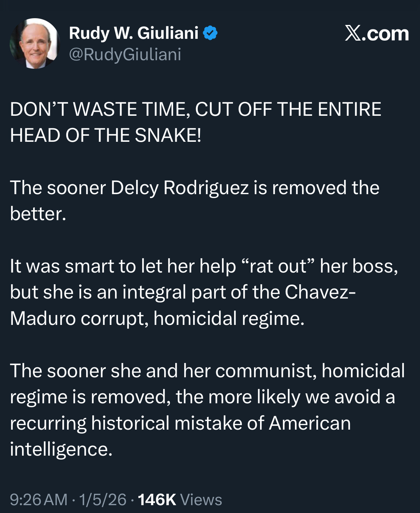Select the name "Delcy Rodriguez" in the post

click(x=180, y=187)
